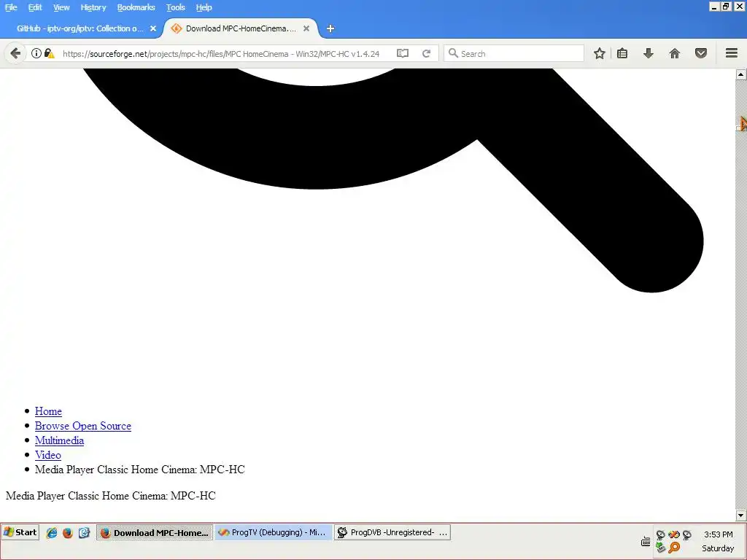Click the 3:53 PM clock in tray
The height and width of the screenshot is (560, 747).
[x=719, y=534]
